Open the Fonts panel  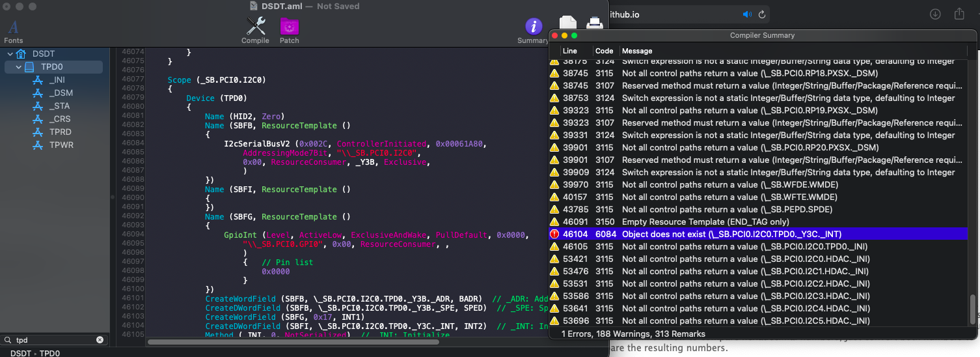13,29
